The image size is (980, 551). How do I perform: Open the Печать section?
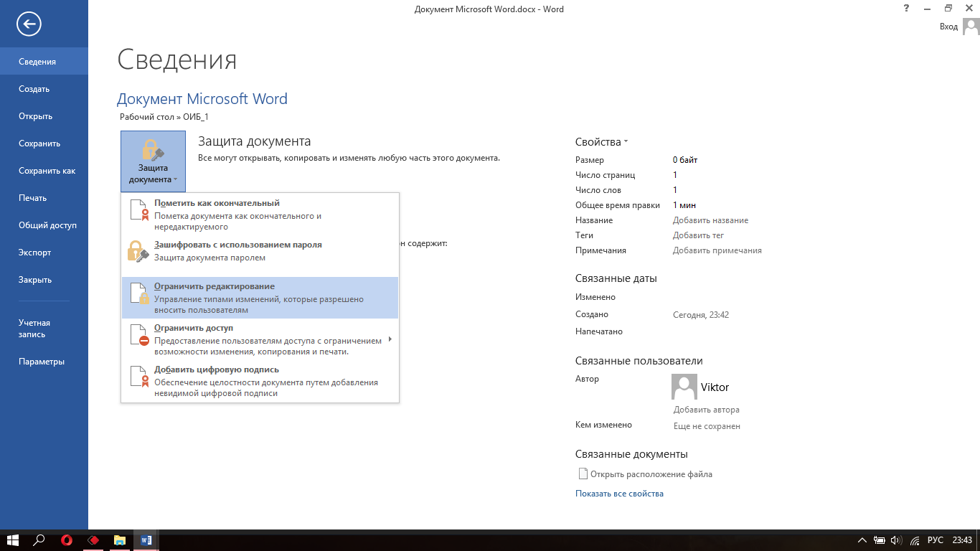(44, 198)
